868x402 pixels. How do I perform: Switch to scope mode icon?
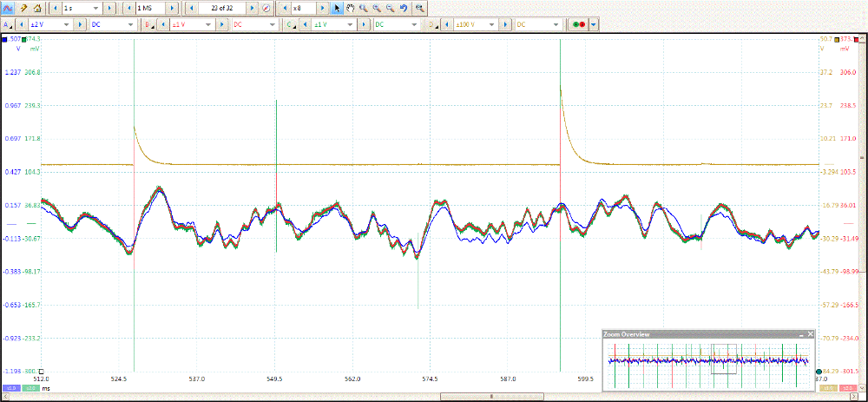[x=9, y=7]
